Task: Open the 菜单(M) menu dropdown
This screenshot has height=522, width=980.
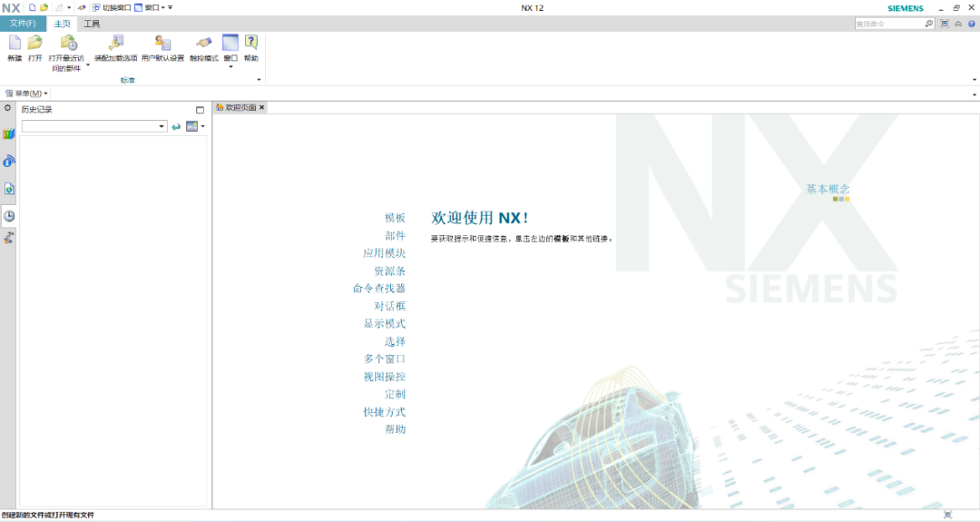Action: 26,94
